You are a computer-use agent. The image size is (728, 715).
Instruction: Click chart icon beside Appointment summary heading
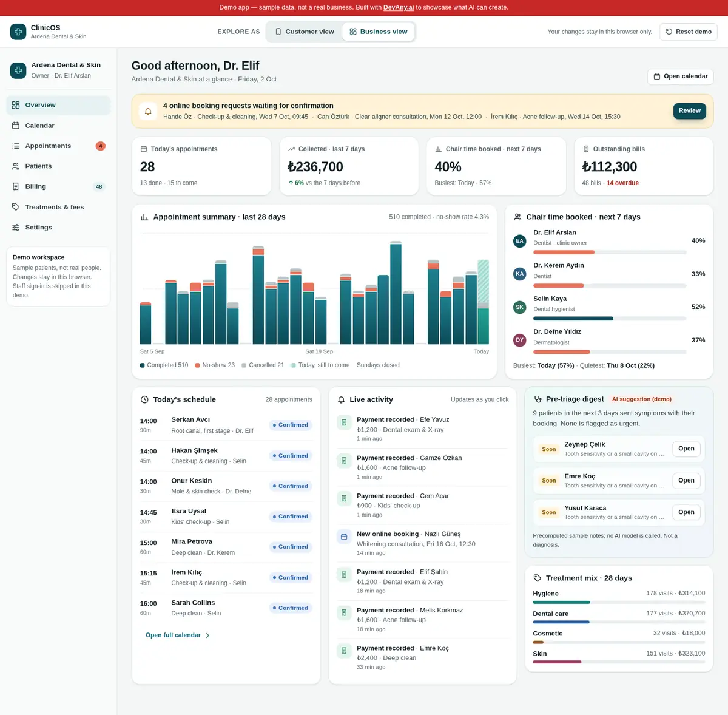pyautogui.click(x=144, y=217)
